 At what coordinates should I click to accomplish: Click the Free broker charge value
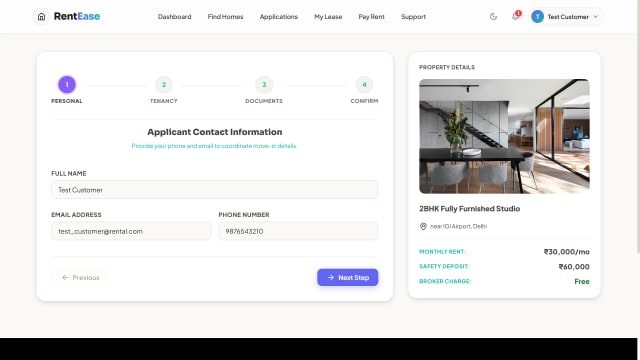tap(582, 281)
